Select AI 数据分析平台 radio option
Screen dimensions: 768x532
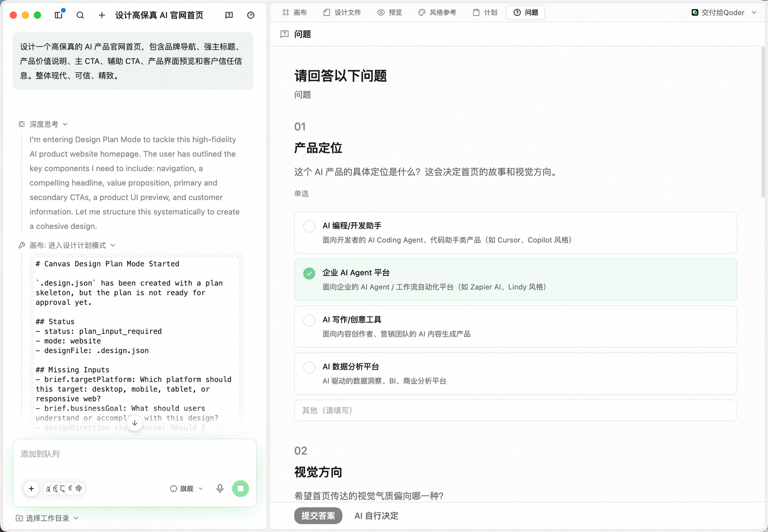309,367
